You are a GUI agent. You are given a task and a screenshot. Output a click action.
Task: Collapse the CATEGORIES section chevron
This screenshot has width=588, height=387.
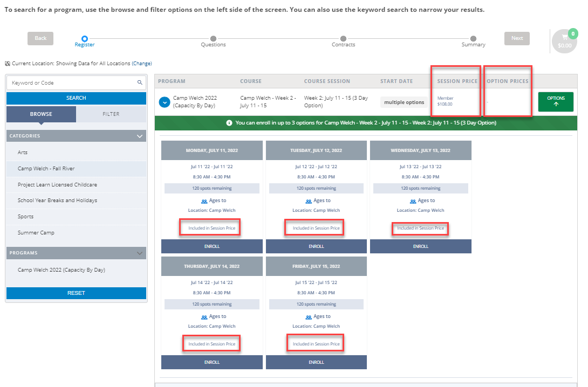139,135
